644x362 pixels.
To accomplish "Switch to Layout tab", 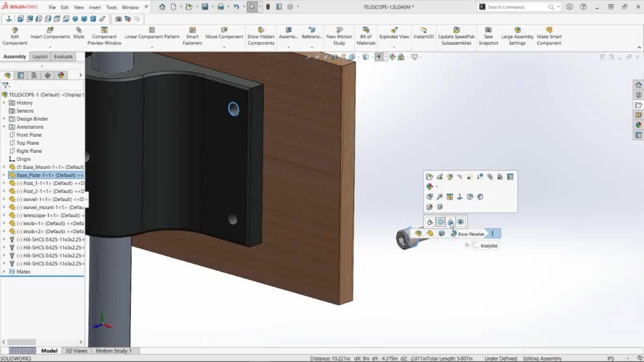I will pos(40,56).
